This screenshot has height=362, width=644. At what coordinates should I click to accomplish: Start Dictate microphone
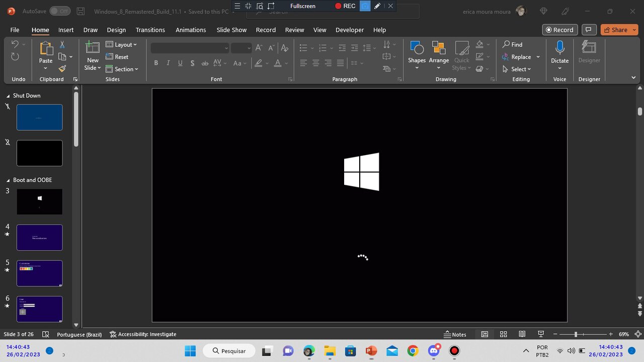click(x=559, y=52)
